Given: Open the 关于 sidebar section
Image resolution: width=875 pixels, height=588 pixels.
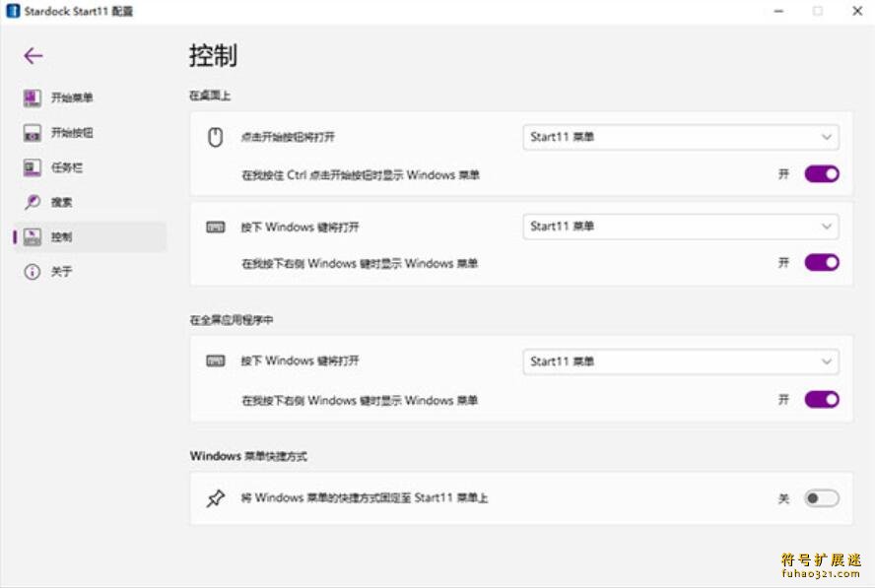Looking at the screenshot, I should 90,272.
